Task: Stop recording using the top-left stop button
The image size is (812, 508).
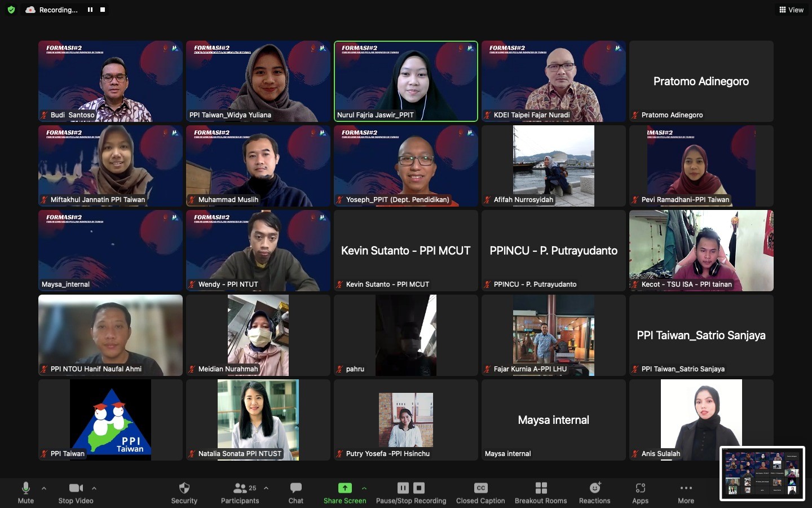Action: pyautogui.click(x=102, y=10)
